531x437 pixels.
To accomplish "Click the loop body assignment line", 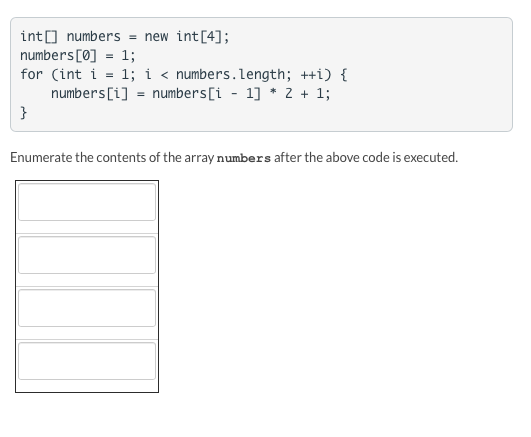I will (191, 93).
